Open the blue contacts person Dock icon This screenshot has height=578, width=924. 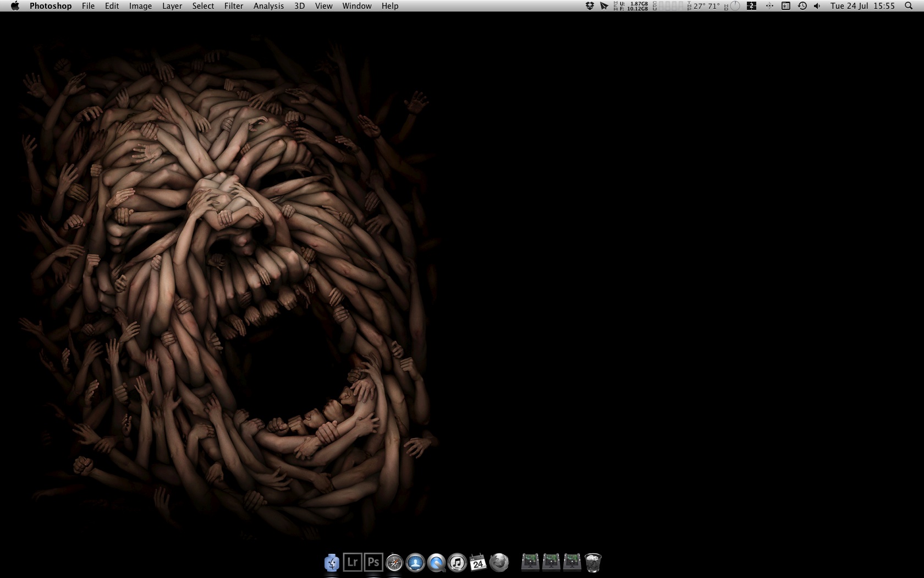415,563
